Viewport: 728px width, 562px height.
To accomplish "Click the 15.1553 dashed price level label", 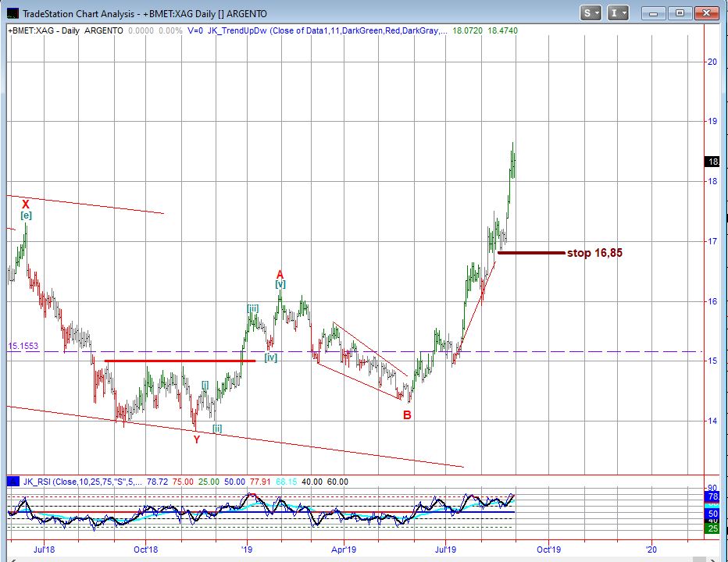I will [23, 346].
